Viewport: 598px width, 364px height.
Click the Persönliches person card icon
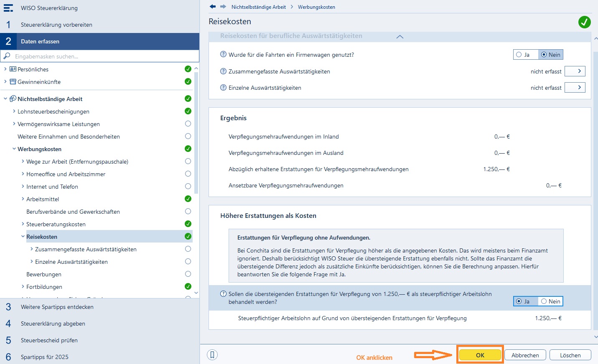[x=13, y=69]
